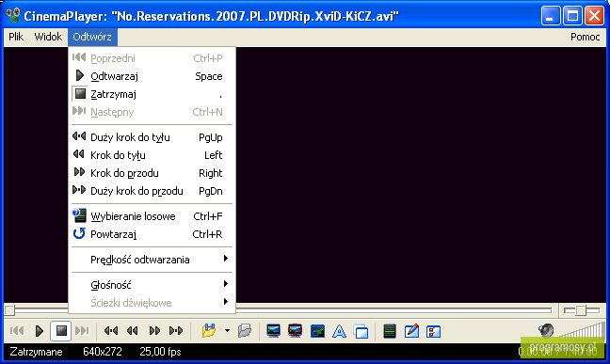The width and height of the screenshot is (610, 364).
Task: Close the open Odtwórz menu
Action: pos(92,37)
